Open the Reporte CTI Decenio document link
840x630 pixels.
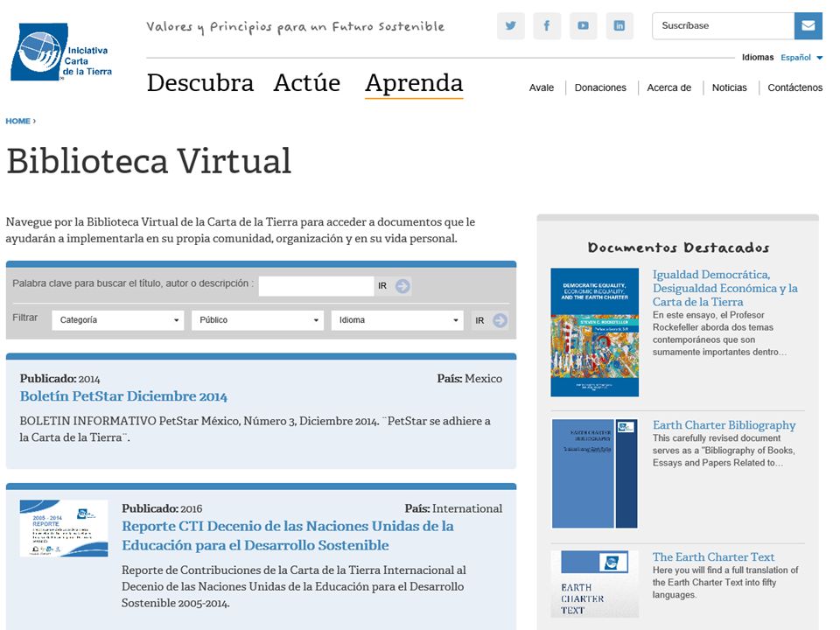pos(288,535)
